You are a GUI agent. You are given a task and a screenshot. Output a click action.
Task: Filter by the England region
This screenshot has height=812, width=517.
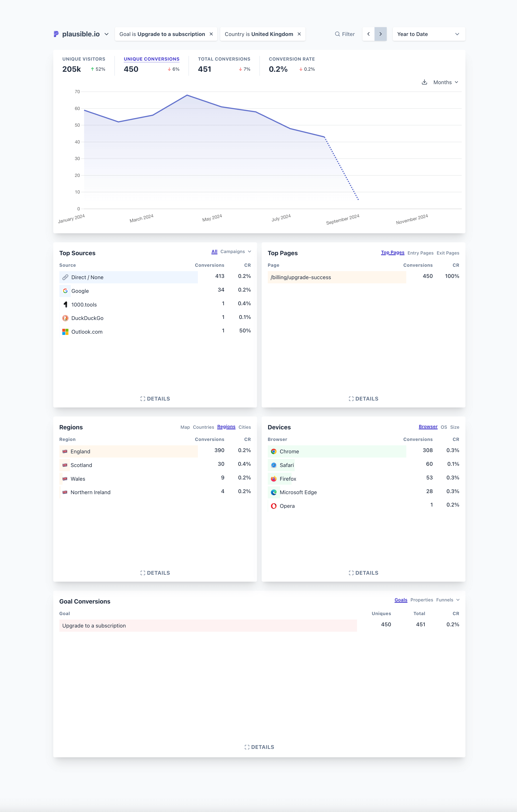pyautogui.click(x=80, y=451)
